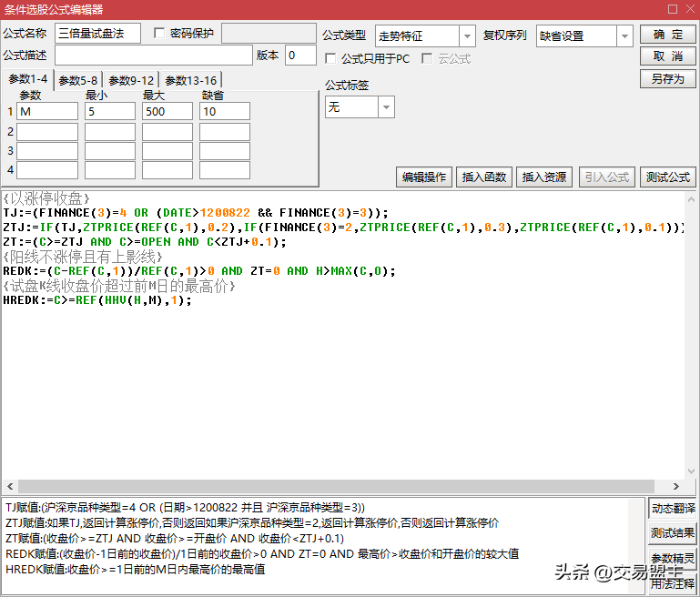Screen dimensions: 700x597
Task: Click the 取消 cancel button
Action: point(667,56)
